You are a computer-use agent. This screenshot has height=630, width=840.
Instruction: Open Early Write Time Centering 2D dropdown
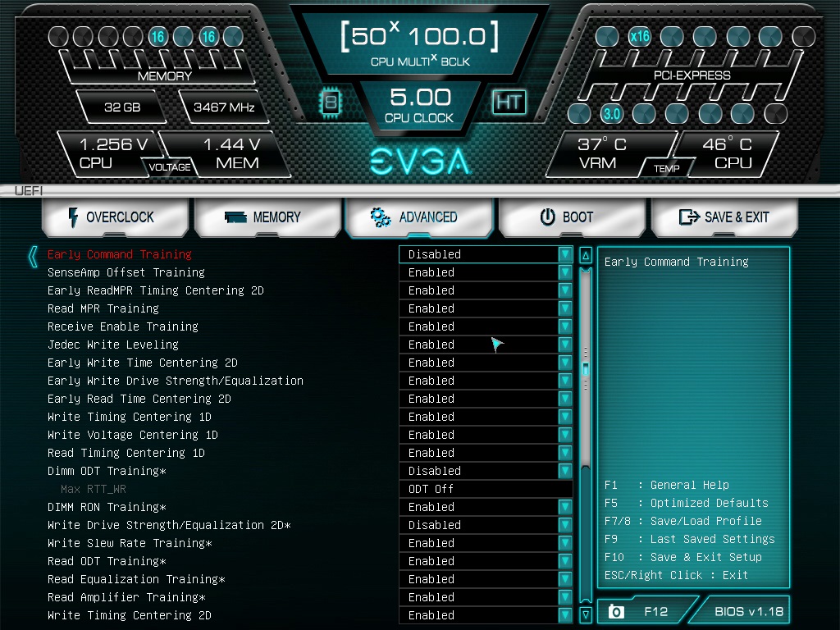click(x=486, y=363)
